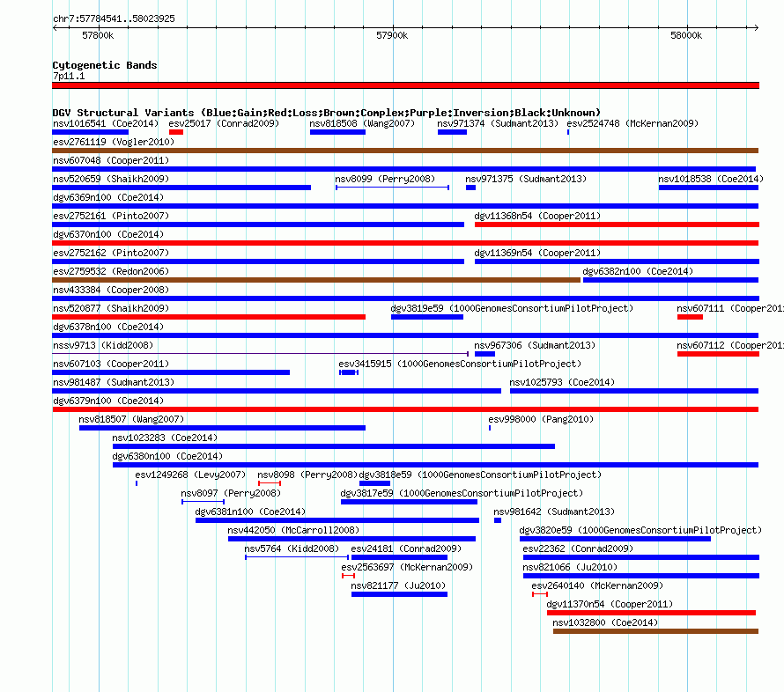Open nsv8098 (Perry2008) loss variant
The image size is (784, 692).
tap(270, 483)
